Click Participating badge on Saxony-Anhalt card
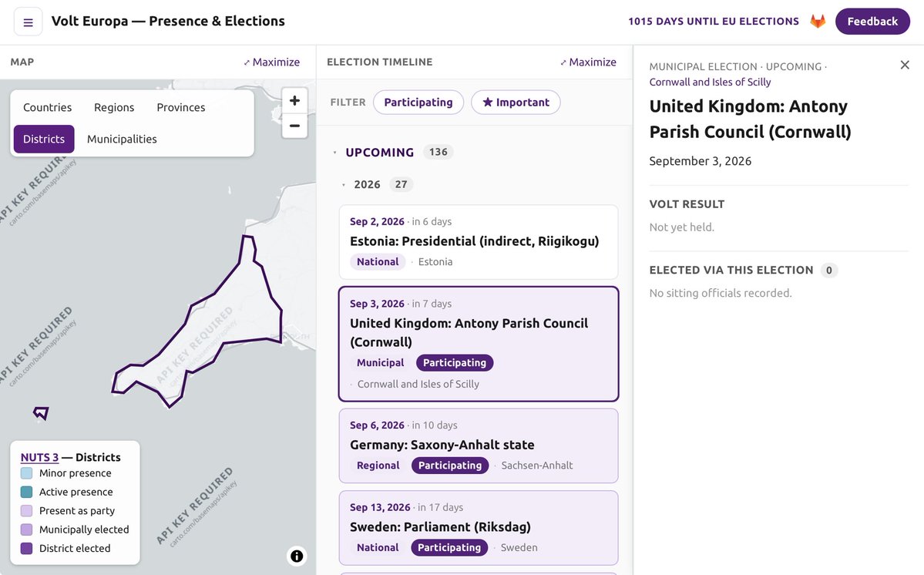This screenshot has width=924, height=575. coord(449,466)
